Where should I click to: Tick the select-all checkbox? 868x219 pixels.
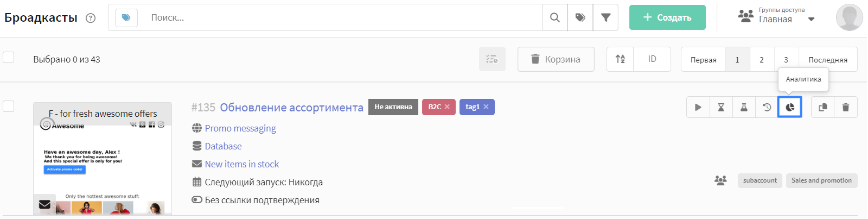[9, 57]
